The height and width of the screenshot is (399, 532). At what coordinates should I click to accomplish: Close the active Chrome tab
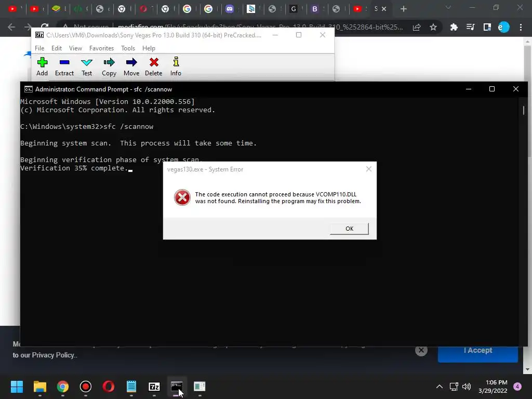(x=384, y=9)
